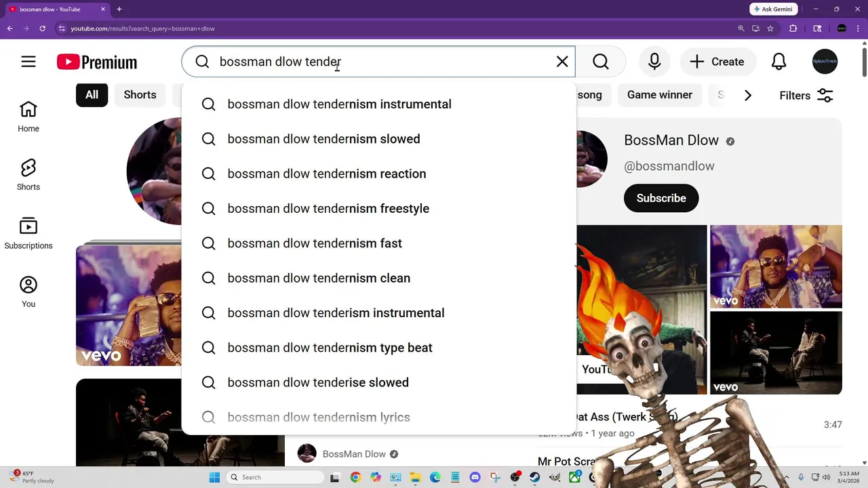Image resolution: width=868 pixels, height=488 pixels.
Task: Open Shorts in the sidebar
Action: coord(28,175)
